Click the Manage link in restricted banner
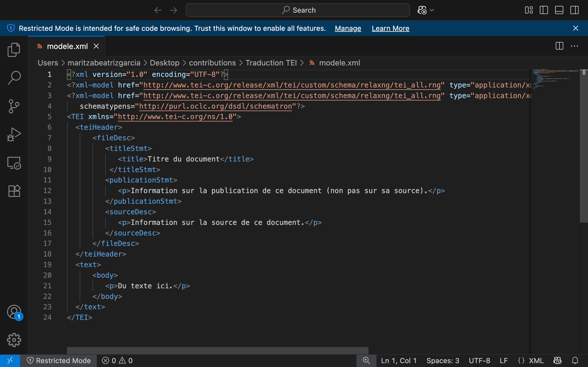The height and width of the screenshot is (367, 588). point(348,28)
